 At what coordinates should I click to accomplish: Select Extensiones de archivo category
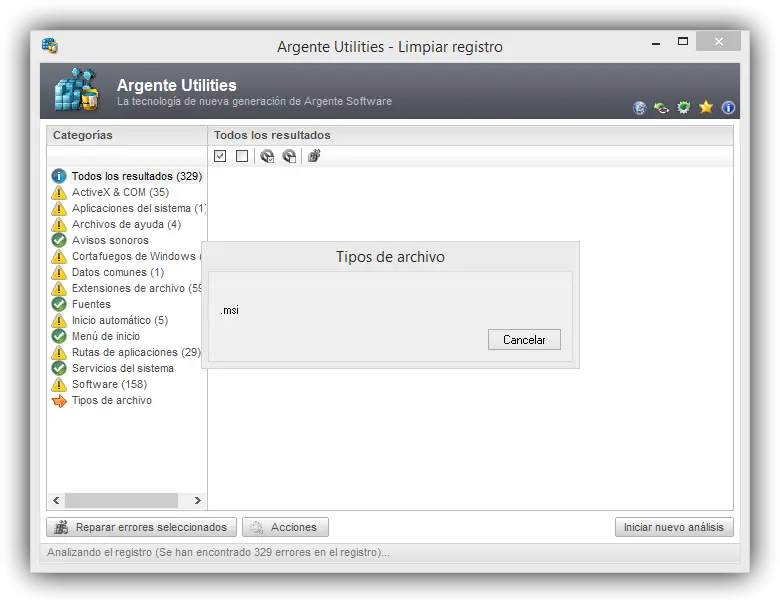(136, 288)
